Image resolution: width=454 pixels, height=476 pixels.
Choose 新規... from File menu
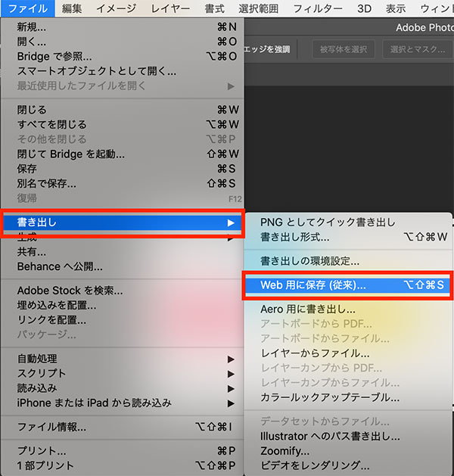point(123,27)
